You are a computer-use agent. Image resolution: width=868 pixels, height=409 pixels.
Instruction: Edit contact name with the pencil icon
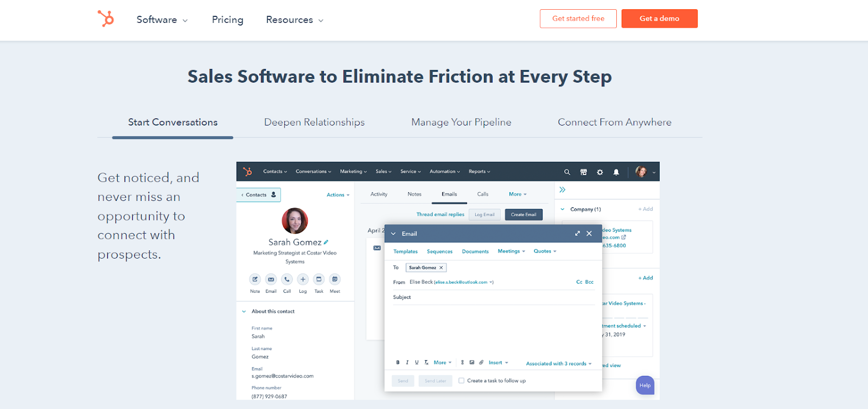coord(326,242)
